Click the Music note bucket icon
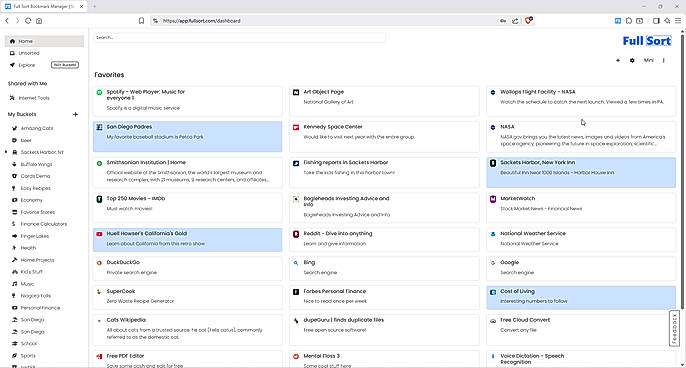This screenshot has height=368, width=686. pyautogui.click(x=14, y=284)
